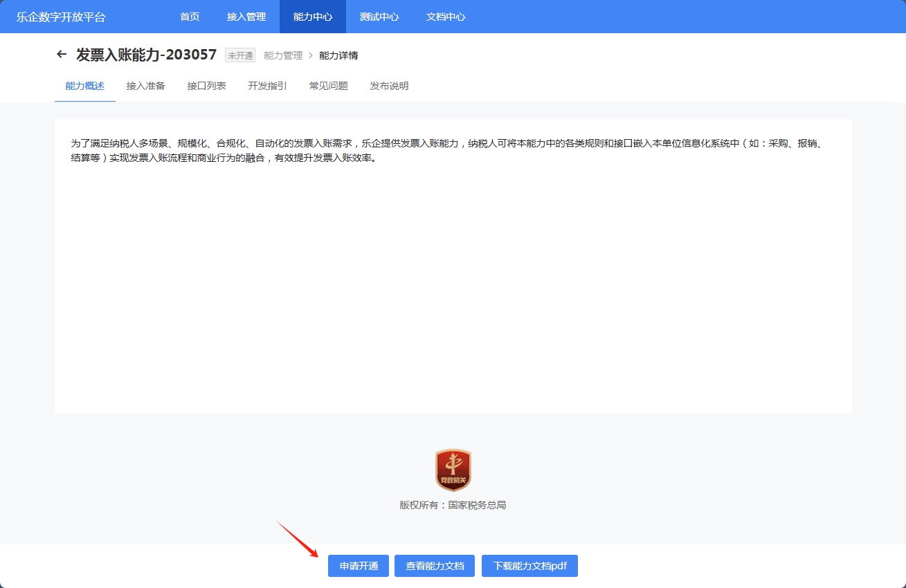This screenshot has height=588, width=906.
Task: Click the back arrow beside the title
Action: pyautogui.click(x=62, y=55)
